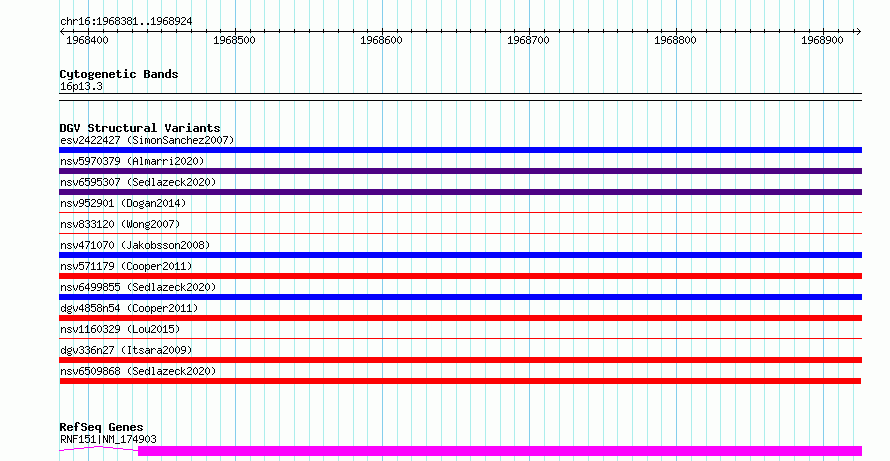Click the blue bar under nsv6499855

pos(460,297)
